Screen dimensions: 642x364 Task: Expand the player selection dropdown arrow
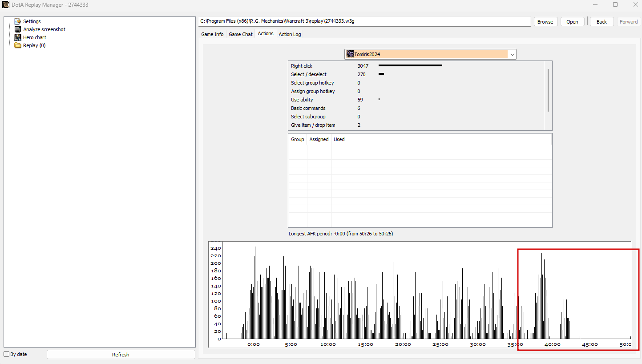pos(512,54)
